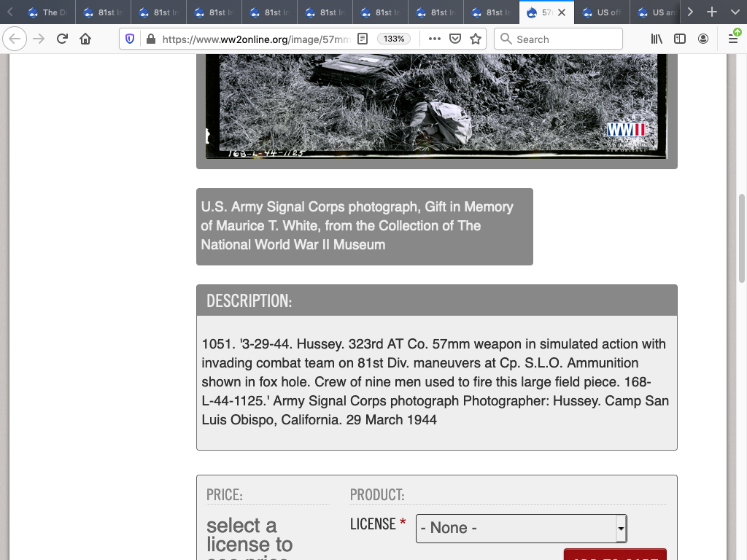Image resolution: width=747 pixels, height=560 pixels.
Task: Open the Library bookmarks and history icon
Action: click(x=657, y=39)
